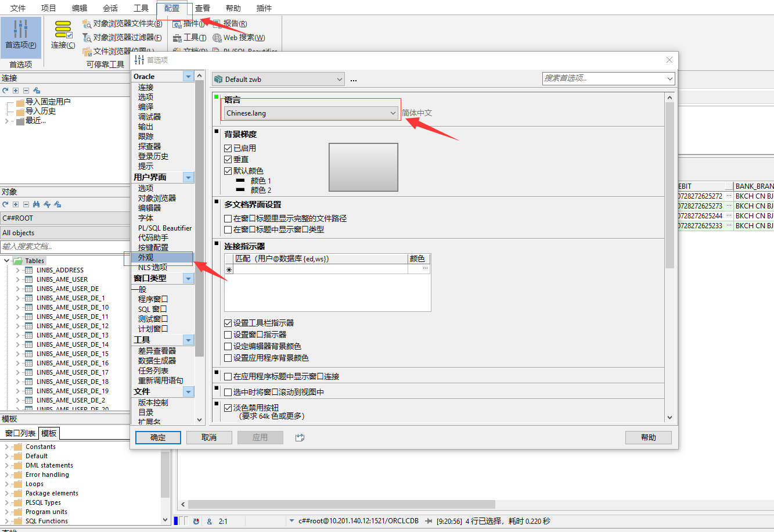Toggle the 垂直 checkbox
774x532 pixels.
coord(228,160)
